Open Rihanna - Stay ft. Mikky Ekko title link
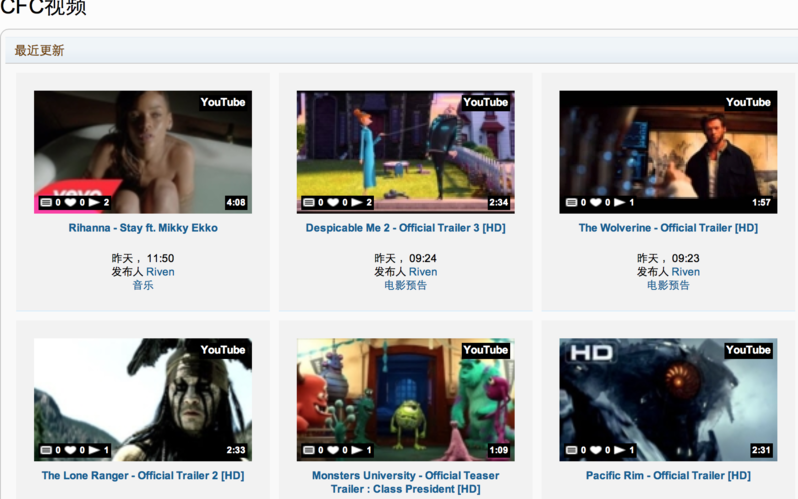The width and height of the screenshot is (798, 499). pyautogui.click(x=143, y=228)
